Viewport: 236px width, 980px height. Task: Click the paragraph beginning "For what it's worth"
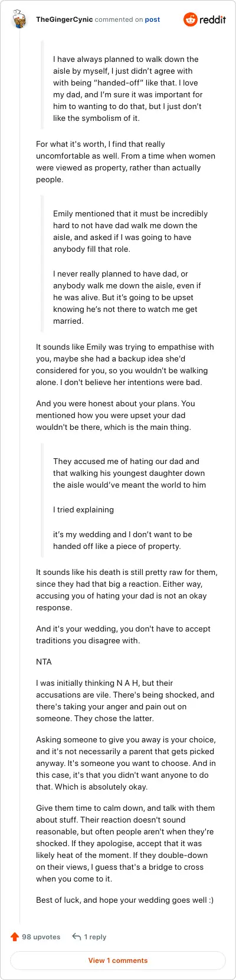pyautogui.click(x=126, y=162)
